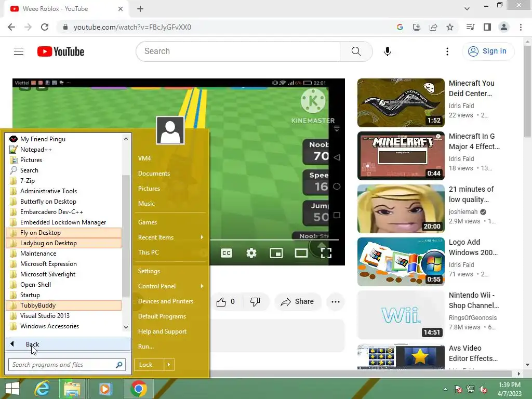
Task: Enable miniplayer mode
Action: coord(276,253)
